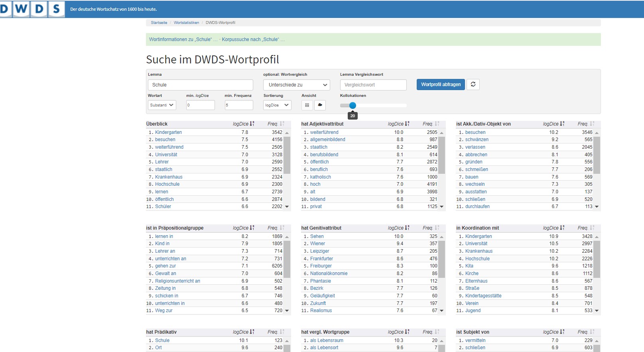
Task: Sort ist Akk./Dativ-Objekt von by Freq.
Action: 586,124
